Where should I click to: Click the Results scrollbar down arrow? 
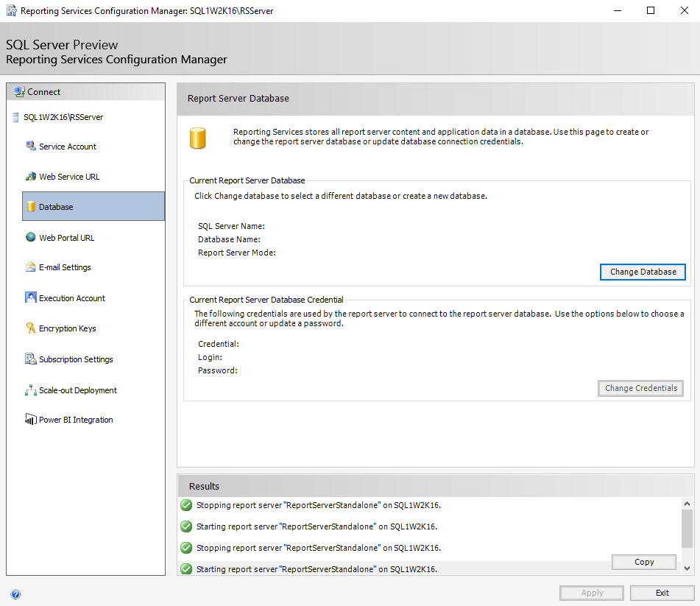687,568
